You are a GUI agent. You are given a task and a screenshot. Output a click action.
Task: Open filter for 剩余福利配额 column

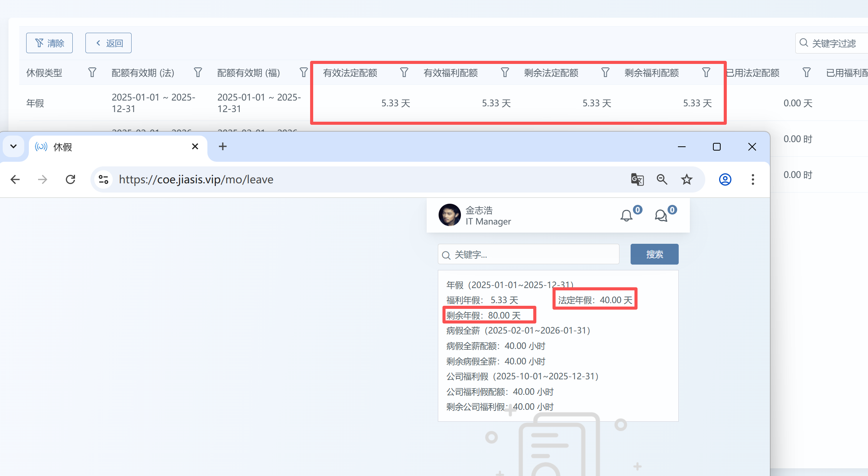coord(706,72)
